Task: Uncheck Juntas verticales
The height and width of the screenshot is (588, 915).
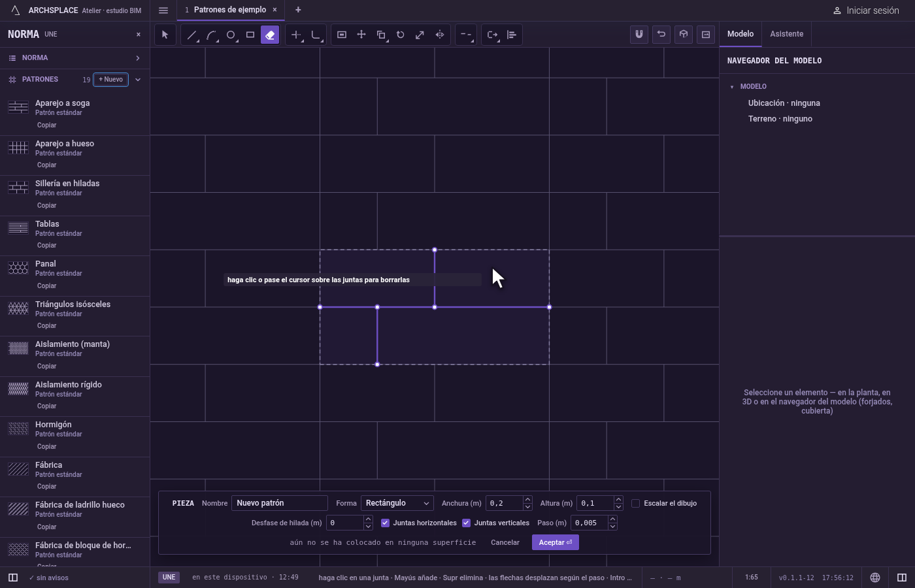Action: point(466,523)
